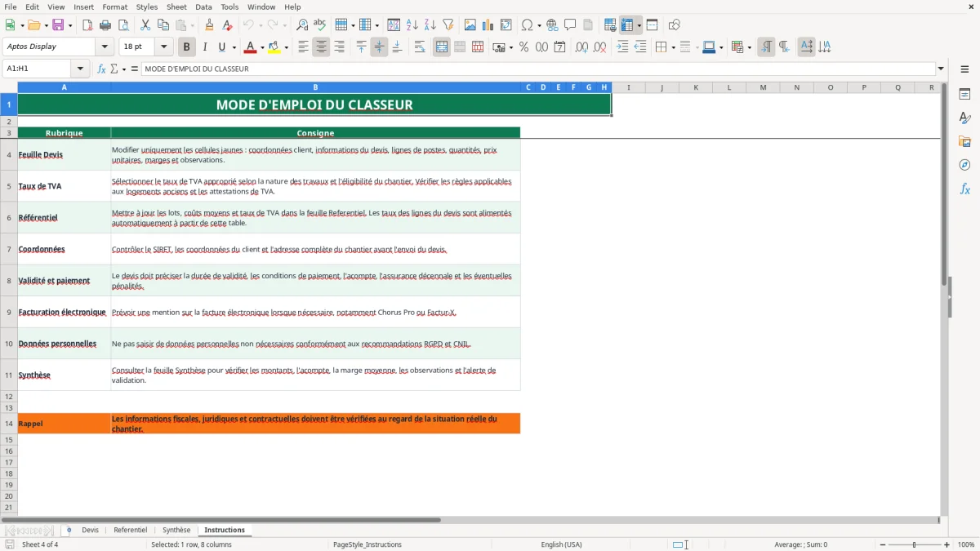
Task: Open the Data menu
Action: click(203, 7)
